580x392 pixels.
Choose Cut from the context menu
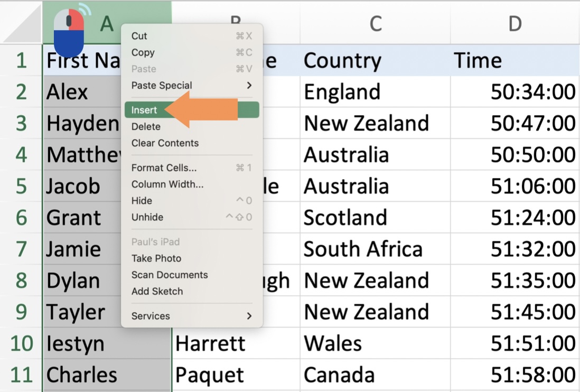tap(192, 36)
